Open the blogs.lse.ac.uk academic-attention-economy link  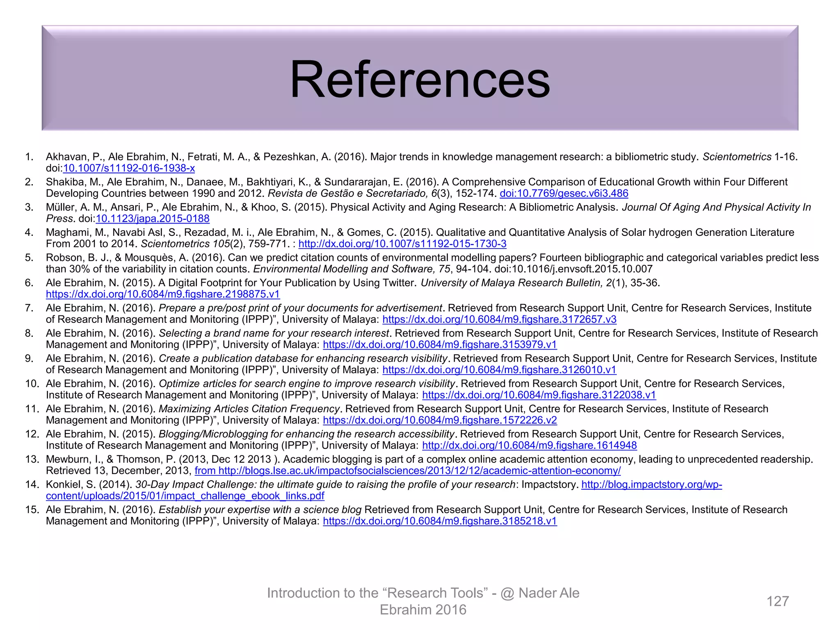(408, 470)
